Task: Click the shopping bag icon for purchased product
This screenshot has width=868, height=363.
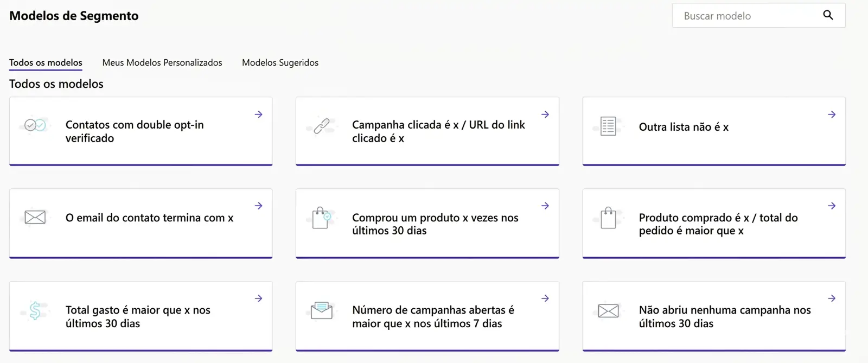Action: (x=608, y=218)
